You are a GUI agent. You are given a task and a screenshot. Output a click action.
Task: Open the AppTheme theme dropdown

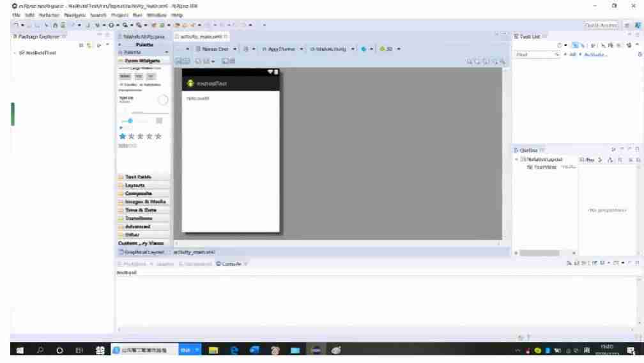282,49
